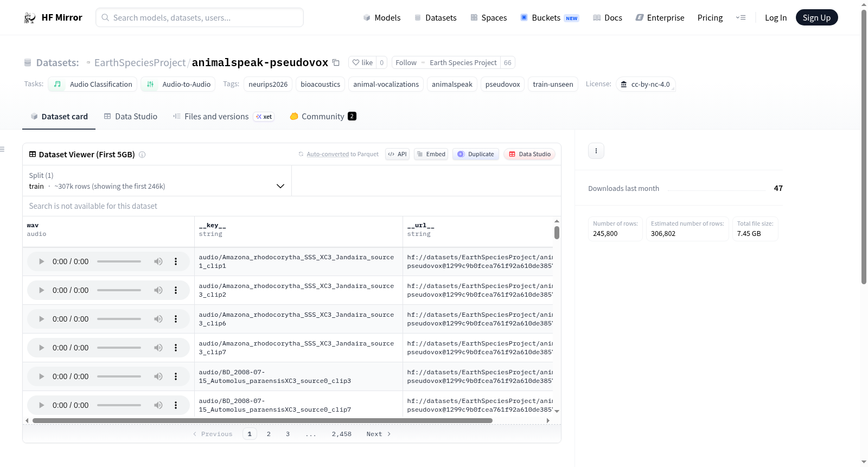Switch to the Dataset card tab
The height and width of the screenshot is (467, 868).
pyautogui.click(x=59, y=117)
